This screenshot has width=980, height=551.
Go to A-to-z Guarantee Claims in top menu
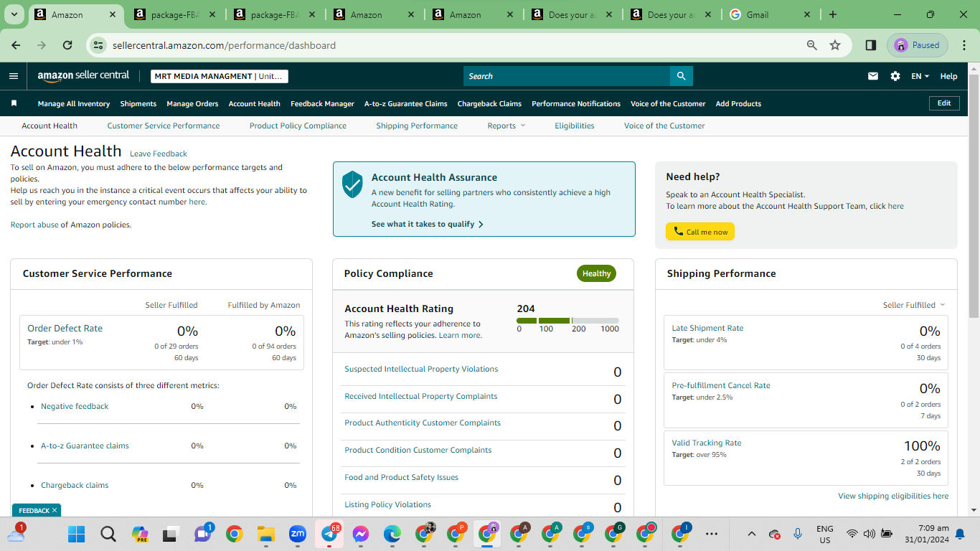[406, 103]
